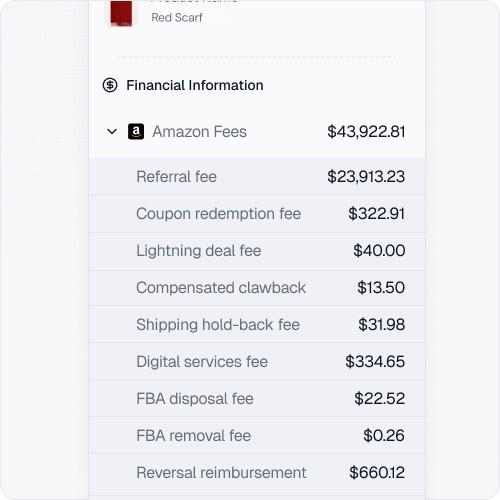This screenshot has width=500, height=500.
Task: Select the Shipping hold-back fee row
Action: tap(257, 324)
